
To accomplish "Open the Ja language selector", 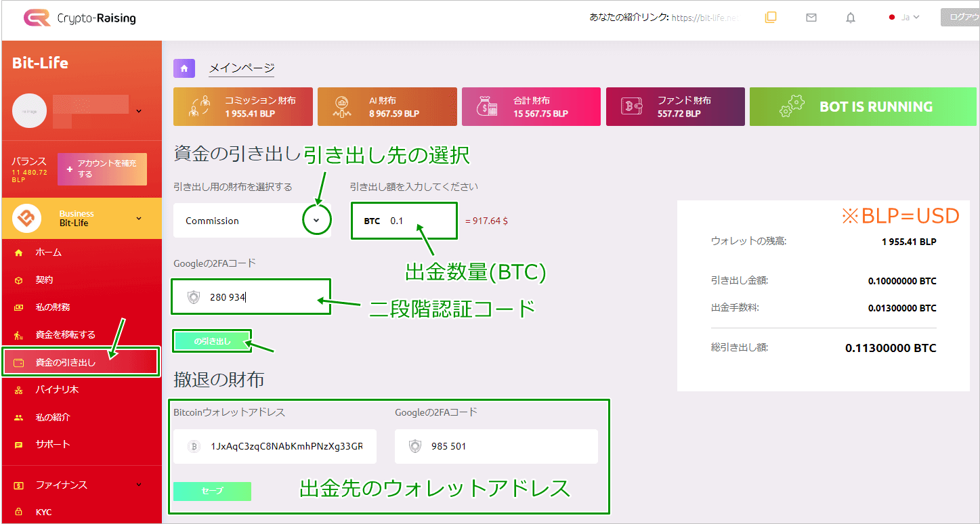I will click(904, 18).
